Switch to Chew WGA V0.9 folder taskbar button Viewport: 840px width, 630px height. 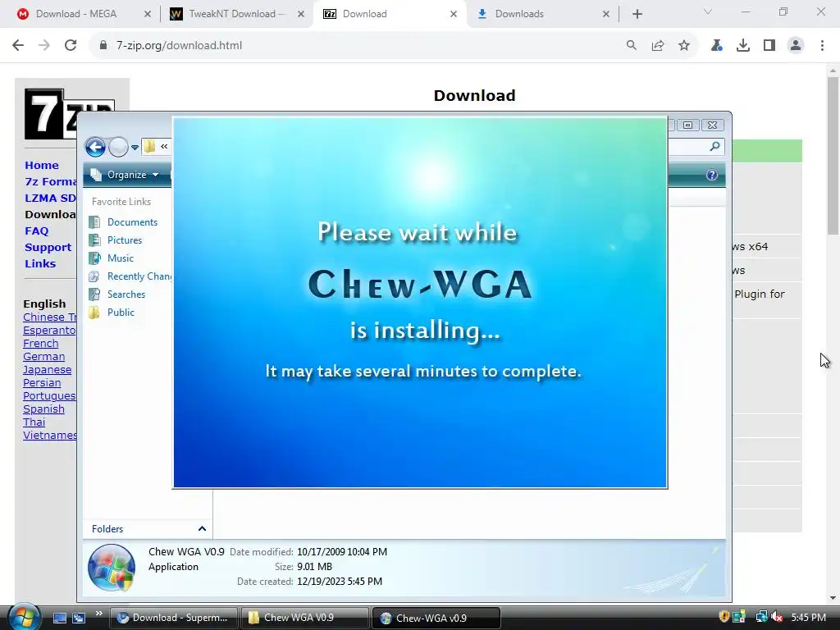[x=305, y=618]
